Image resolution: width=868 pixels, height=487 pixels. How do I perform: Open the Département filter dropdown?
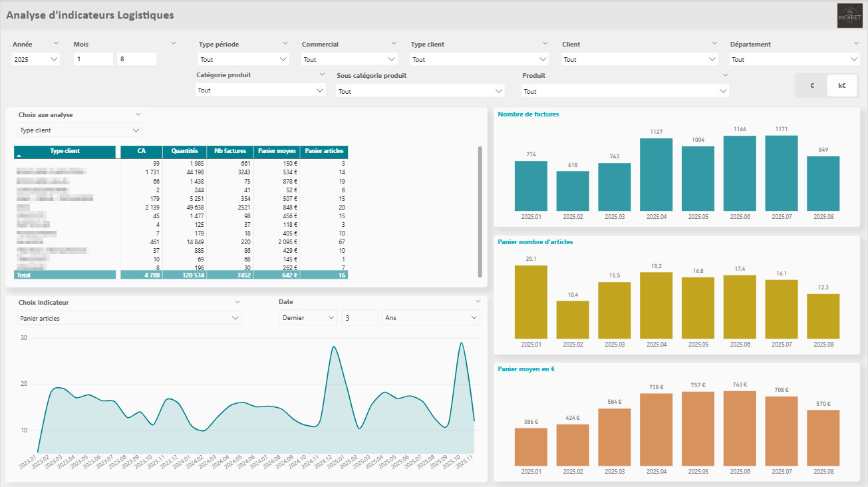point(794,59)
